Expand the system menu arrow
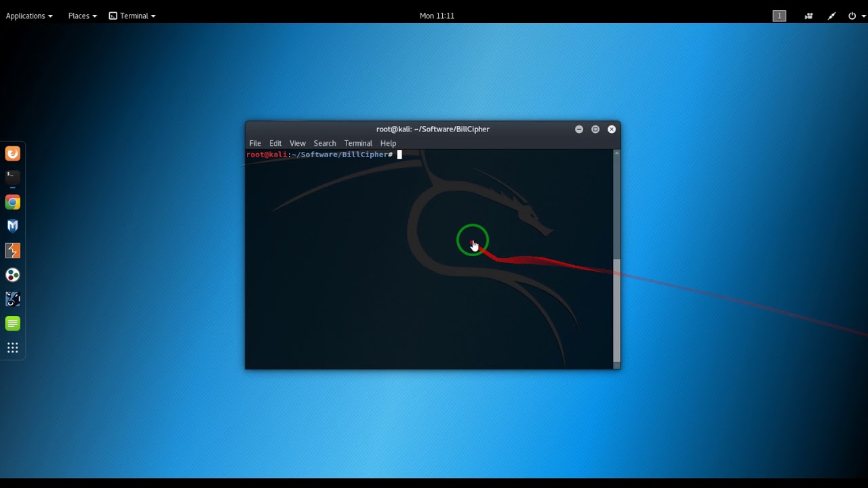868x488 pixels. [863, 16]
